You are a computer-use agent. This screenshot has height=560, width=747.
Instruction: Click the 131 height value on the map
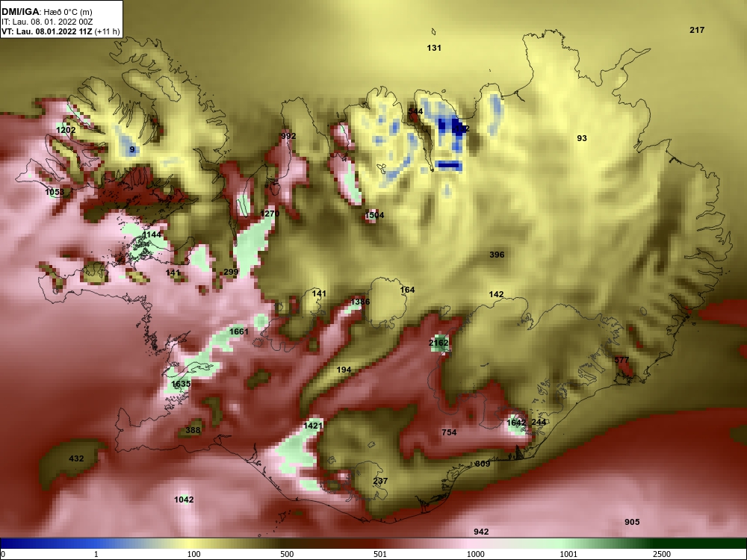[x=434, y=48]
